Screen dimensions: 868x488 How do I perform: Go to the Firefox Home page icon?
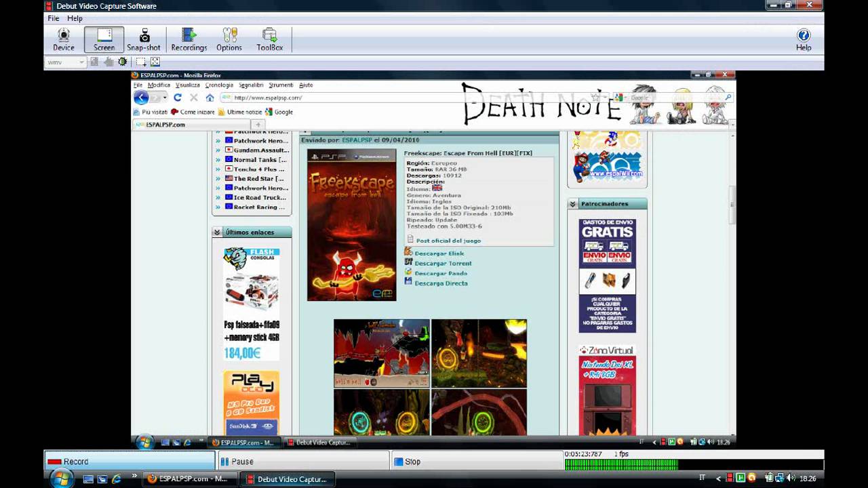tap(210, 98)
